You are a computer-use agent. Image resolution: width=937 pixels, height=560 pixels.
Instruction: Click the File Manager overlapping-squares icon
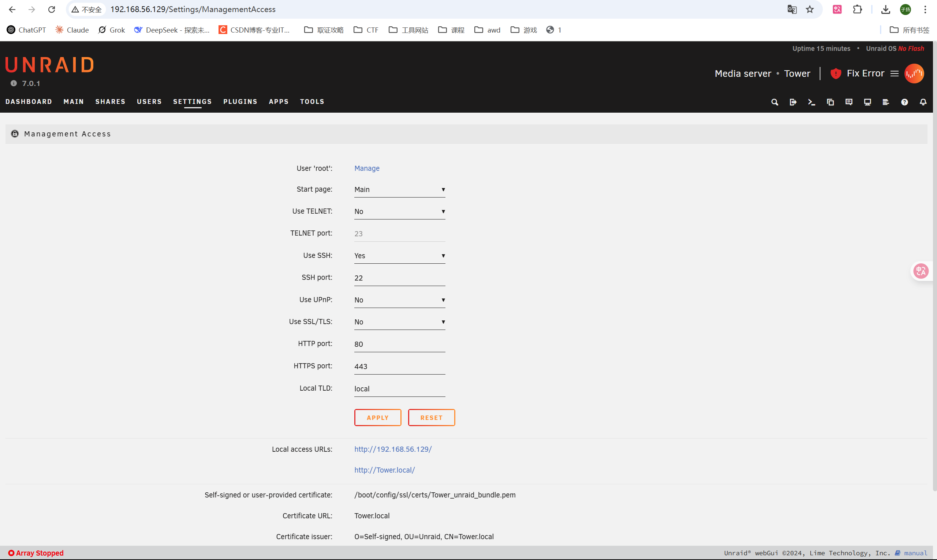[830, 102]
